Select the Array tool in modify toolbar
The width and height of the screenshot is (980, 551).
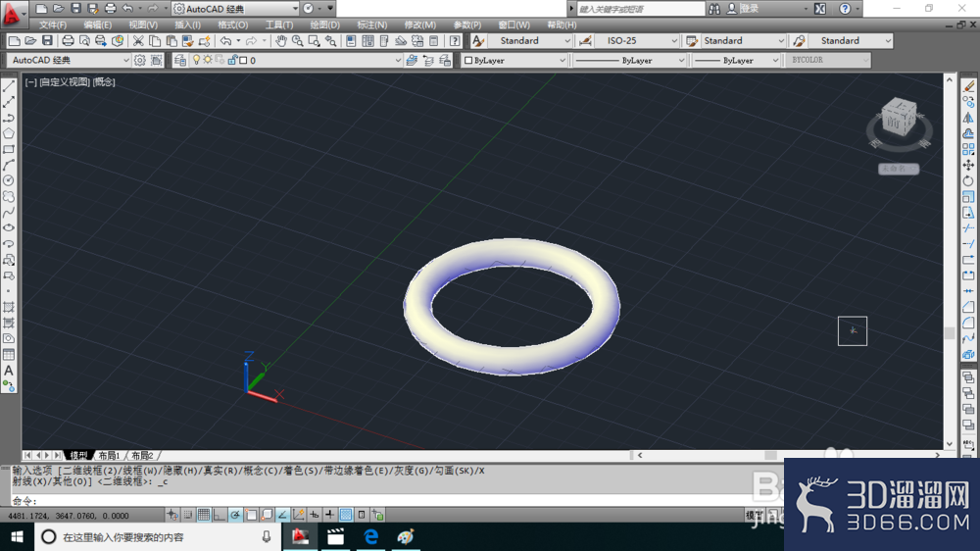click(x=968, y=149)
